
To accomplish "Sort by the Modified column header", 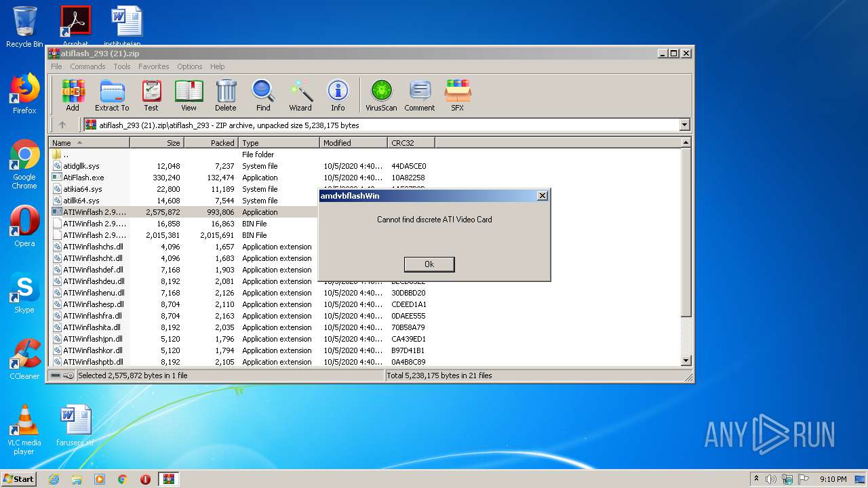I will (353, 143).
